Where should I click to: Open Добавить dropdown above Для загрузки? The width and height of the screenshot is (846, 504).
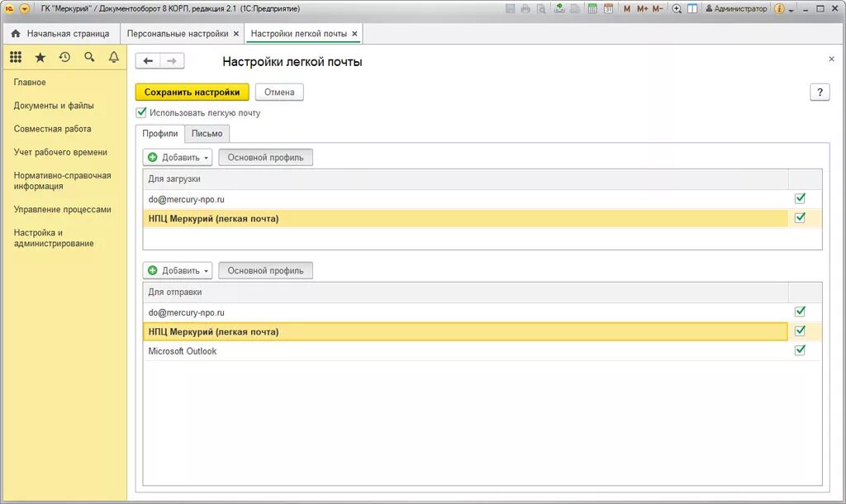point(178,158)
